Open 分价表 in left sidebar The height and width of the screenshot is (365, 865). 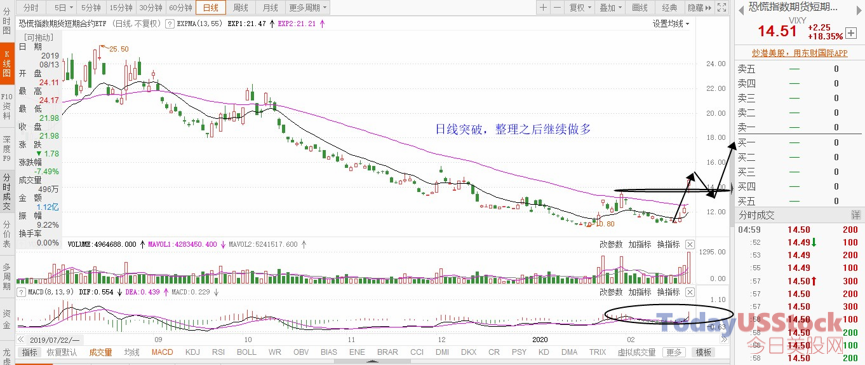[x=7, y=235]
